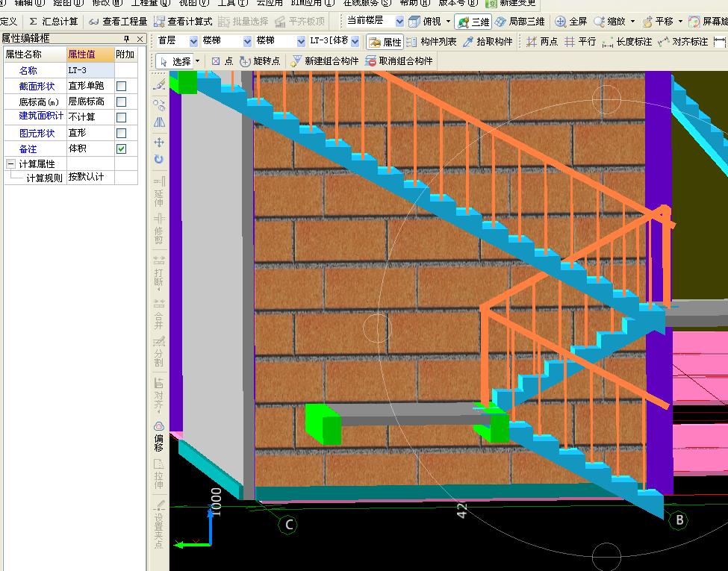The image size is (728, 571).
Task: Click 汇总计算 in the toolbar
Action: 54,22
